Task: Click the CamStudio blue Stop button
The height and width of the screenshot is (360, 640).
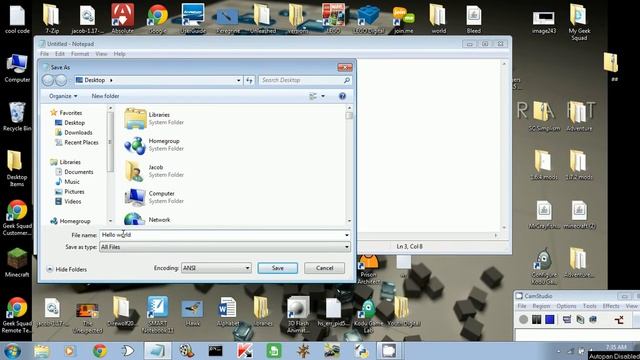Action: pos(550,320)
